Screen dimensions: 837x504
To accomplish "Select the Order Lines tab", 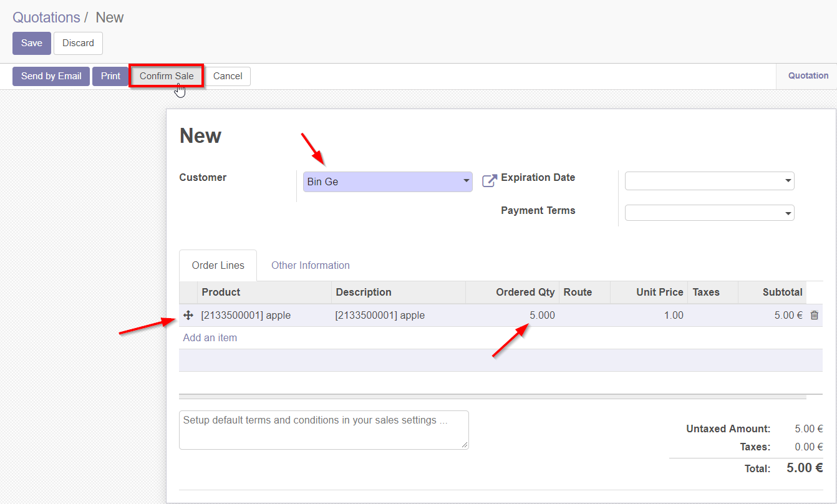I will point(218,266).
